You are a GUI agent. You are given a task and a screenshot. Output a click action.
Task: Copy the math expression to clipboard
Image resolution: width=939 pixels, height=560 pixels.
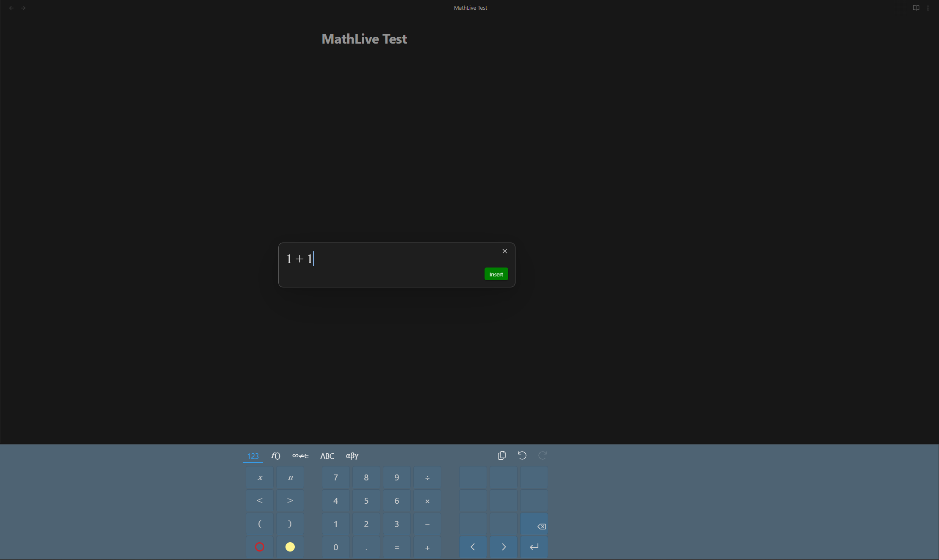click(x=501, y=455)
